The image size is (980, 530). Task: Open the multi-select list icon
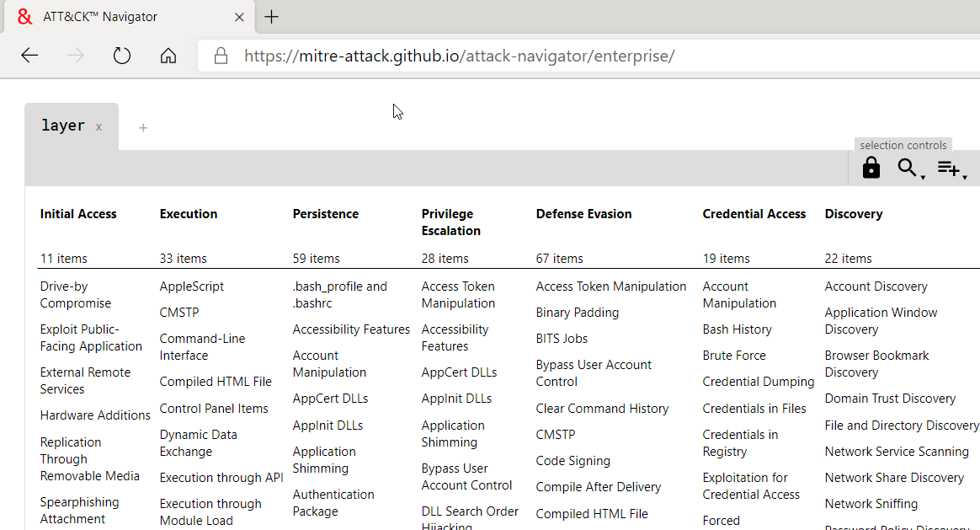948,166
